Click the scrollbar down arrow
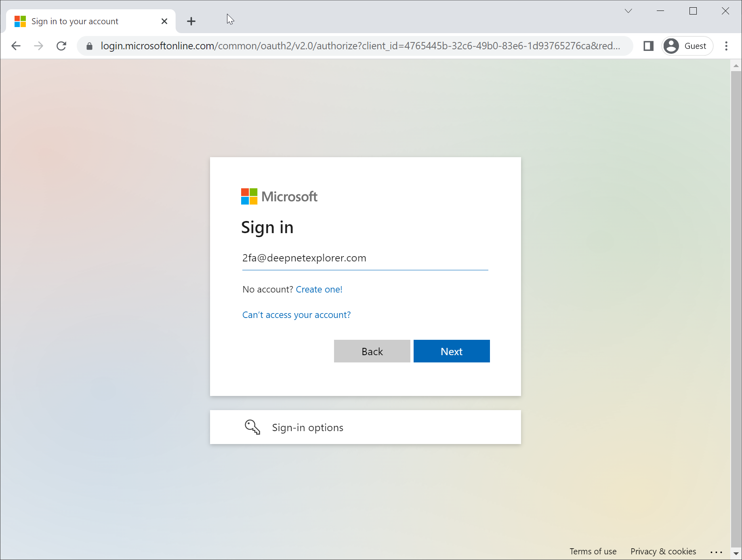This screenshot has height=560, width=742. point(736,554)
